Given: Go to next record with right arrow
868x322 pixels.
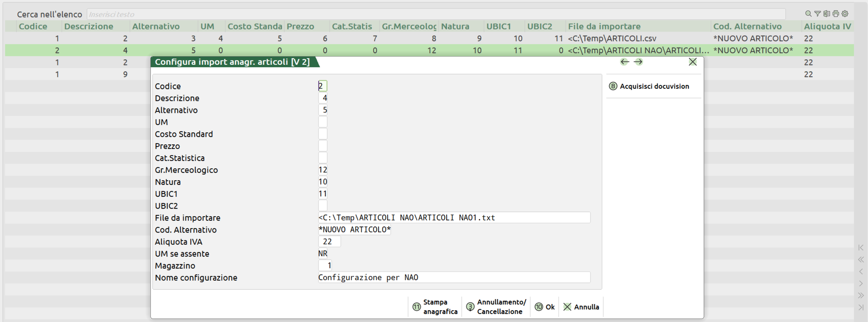Looking at the screenshot, I should (x=638, y=62).
